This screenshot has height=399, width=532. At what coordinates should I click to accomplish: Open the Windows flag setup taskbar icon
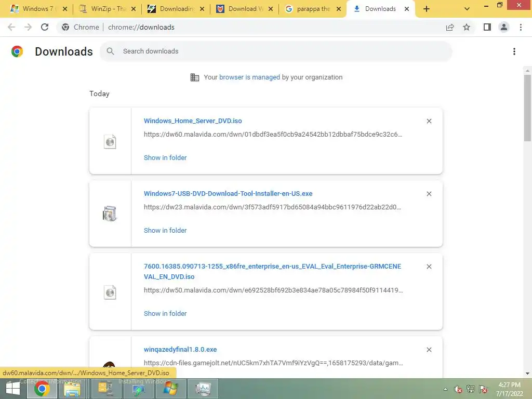tap(170, 389)
